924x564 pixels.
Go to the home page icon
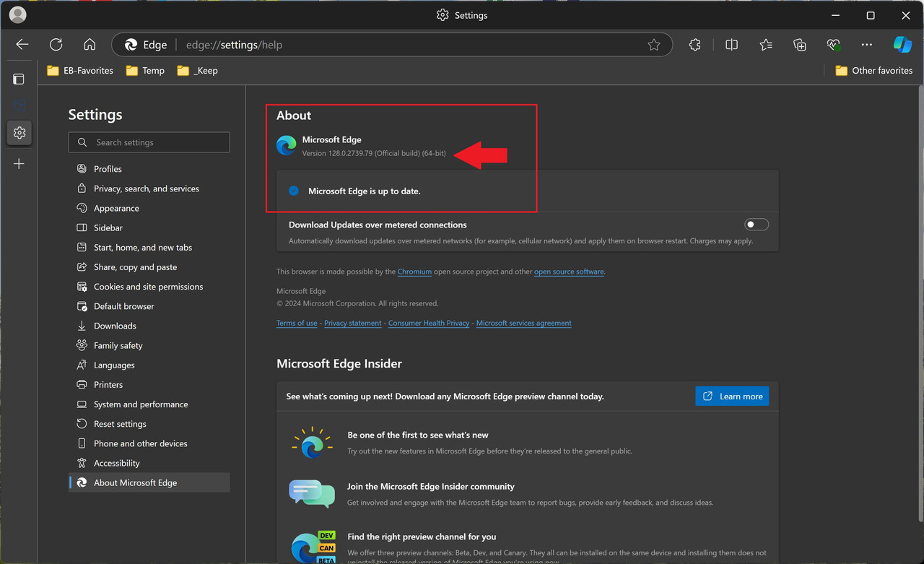coord(90,45)
